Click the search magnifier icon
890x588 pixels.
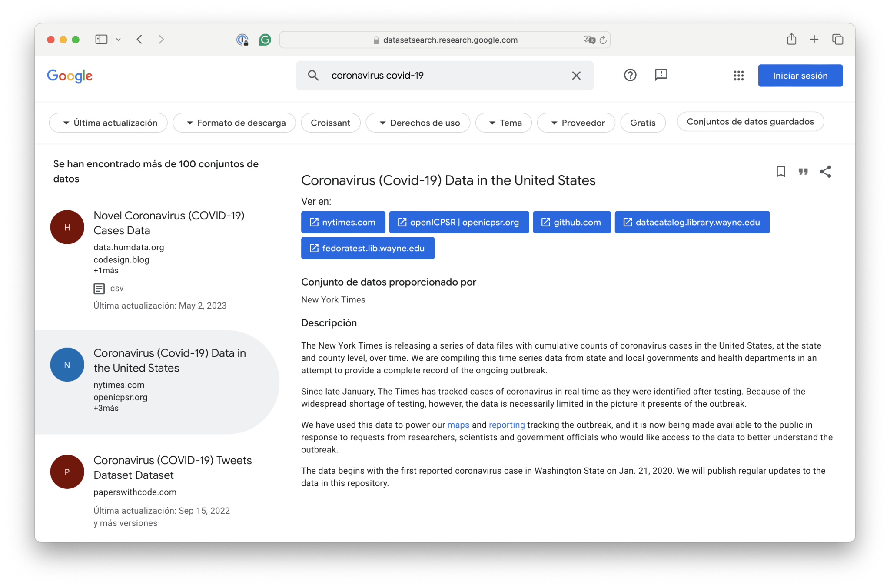pyautogui.click(x=313, y=75)
